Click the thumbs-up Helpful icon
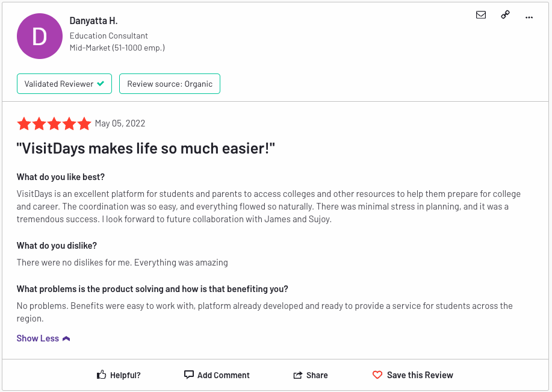 pyautogui.click(x=102, y=375)
